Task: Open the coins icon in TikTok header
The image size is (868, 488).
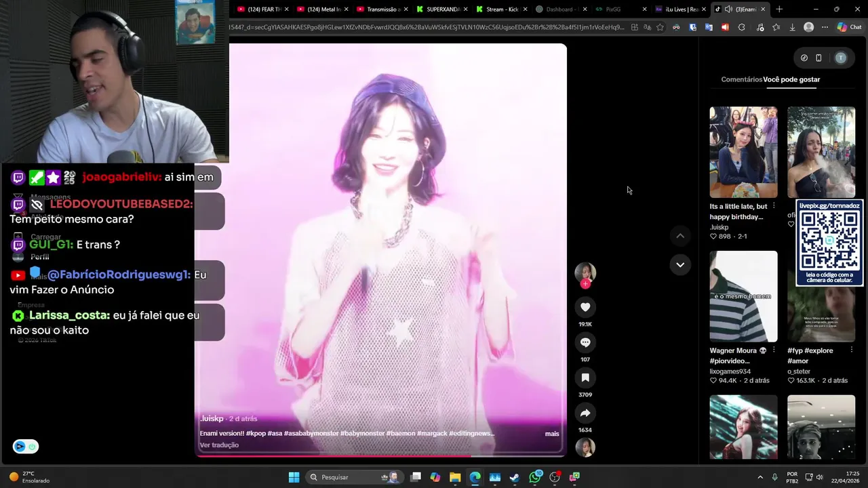Action: (x=804, y=58)
